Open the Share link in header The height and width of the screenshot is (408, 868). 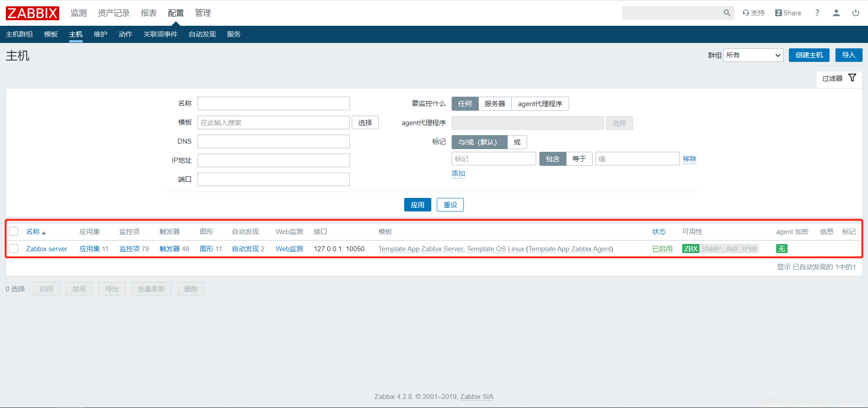click(788, 13)
